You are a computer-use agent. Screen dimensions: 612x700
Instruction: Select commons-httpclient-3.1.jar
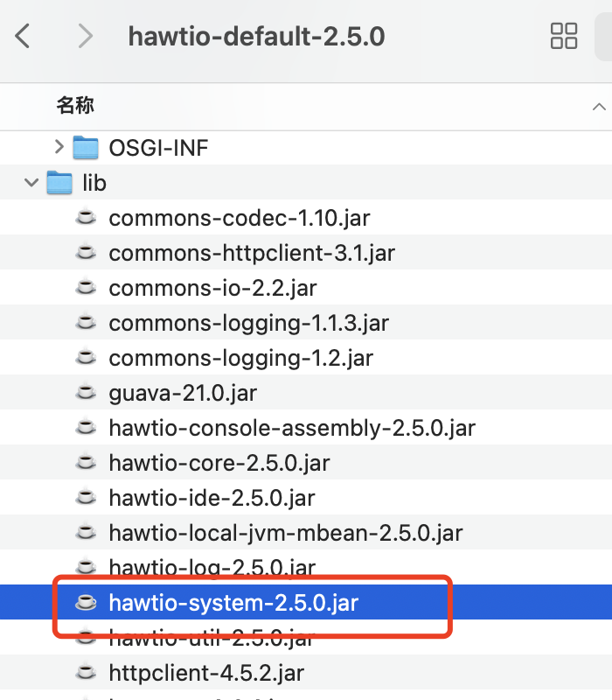252,253
